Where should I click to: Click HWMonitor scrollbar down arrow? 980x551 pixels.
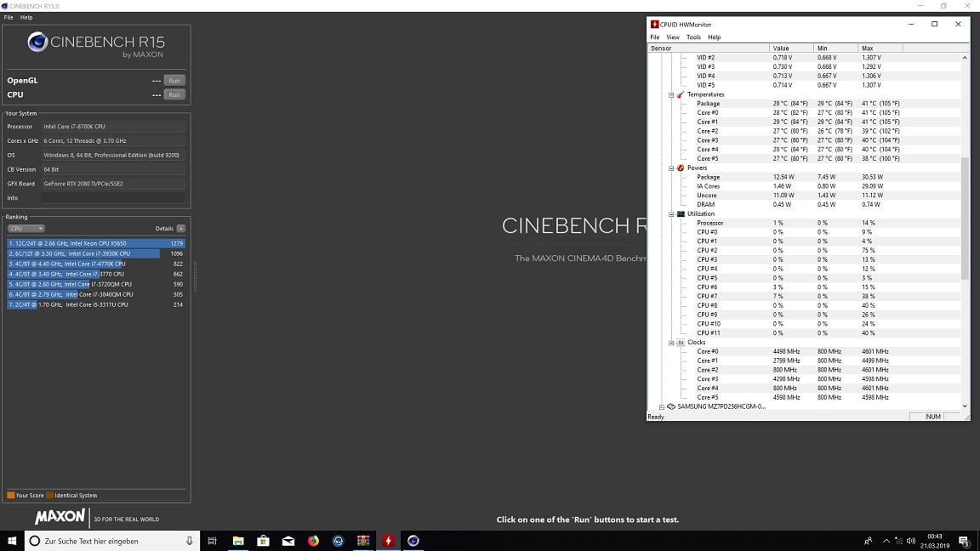(x=965, y=406)
